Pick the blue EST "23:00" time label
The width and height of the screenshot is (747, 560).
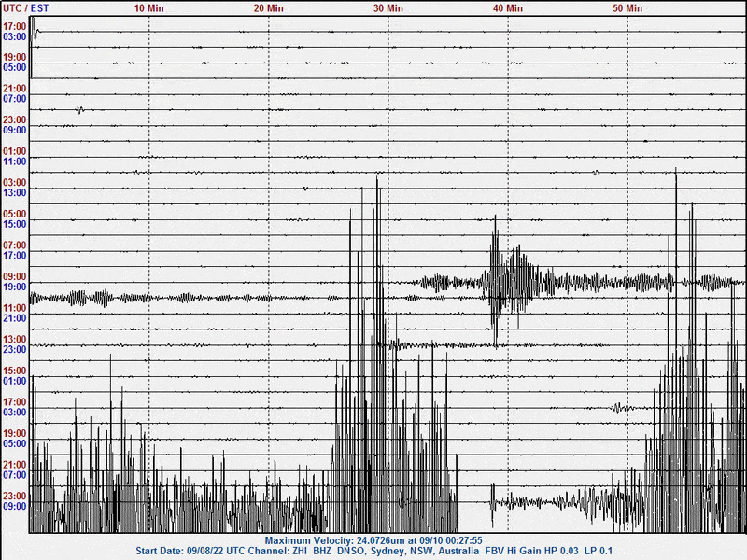(14, 349)
